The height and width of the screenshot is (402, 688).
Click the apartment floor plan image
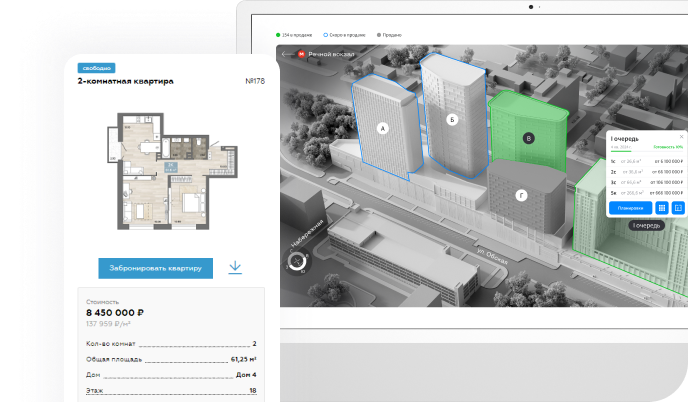[172, 171]
